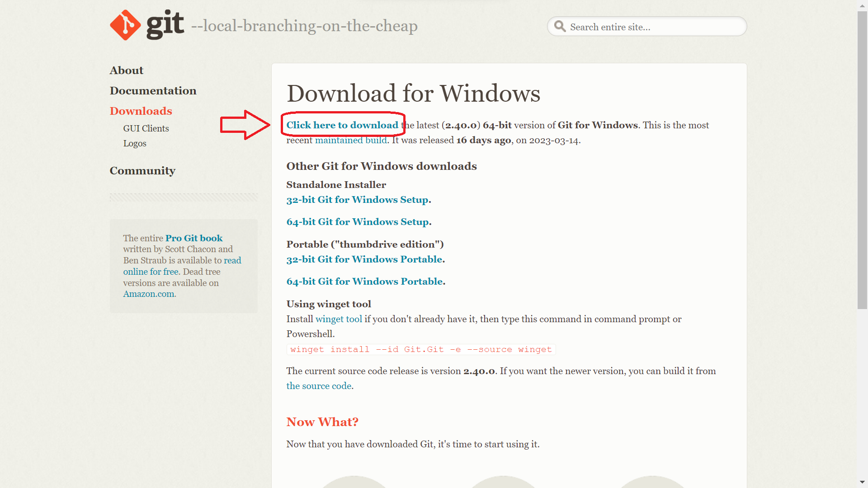Download 64-bit Git for Windows Setup
The image size is (868, 488).
click(358, 222)
